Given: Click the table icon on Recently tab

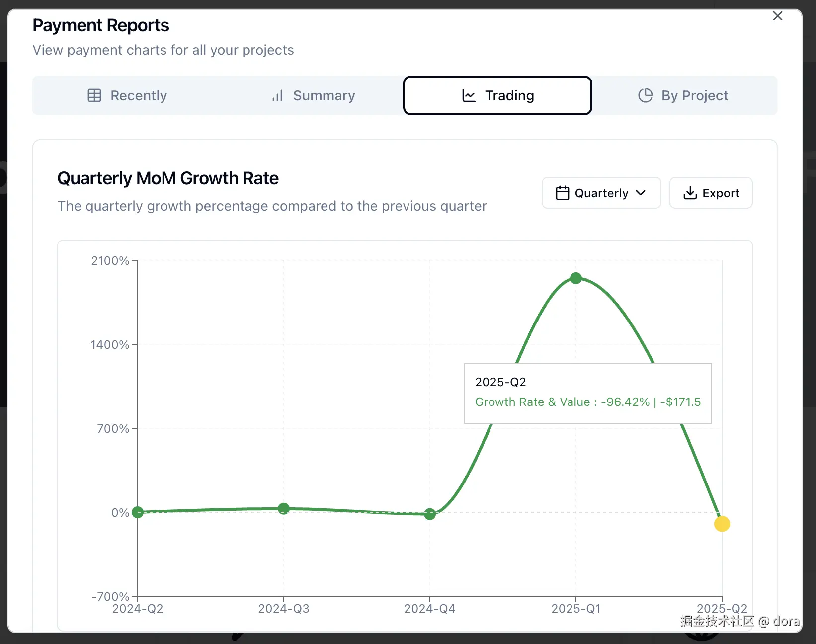Looking at the screenshot, I should 94,95.
